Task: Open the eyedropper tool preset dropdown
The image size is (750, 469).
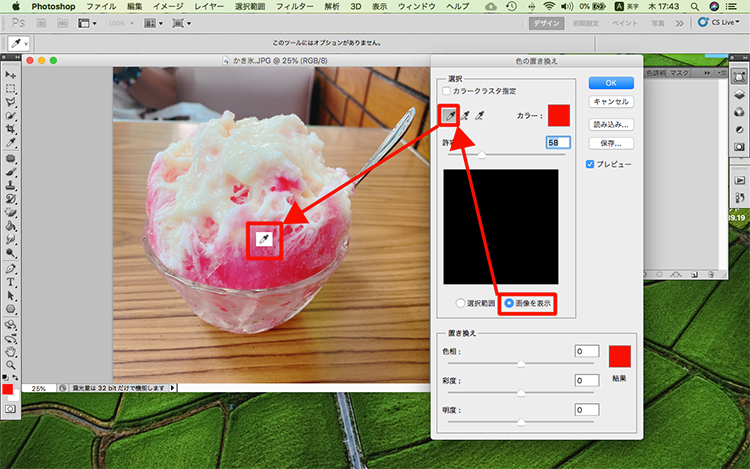Action: (20, 44)
